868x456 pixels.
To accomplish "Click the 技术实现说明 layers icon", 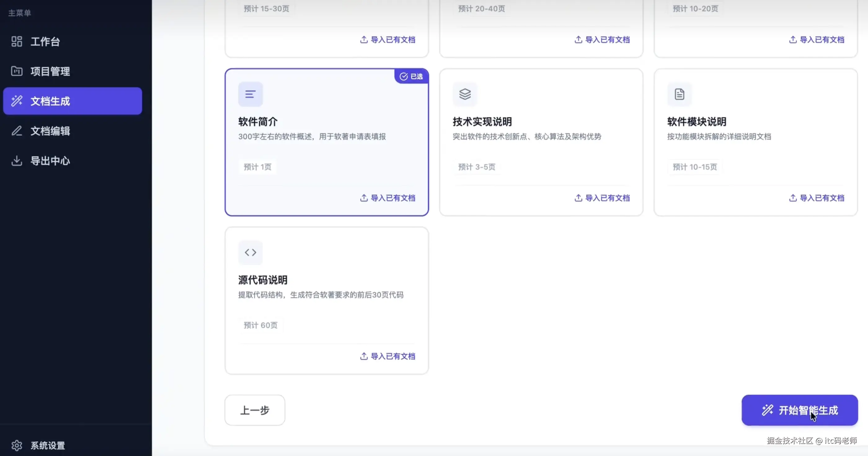I will point(465,94).
